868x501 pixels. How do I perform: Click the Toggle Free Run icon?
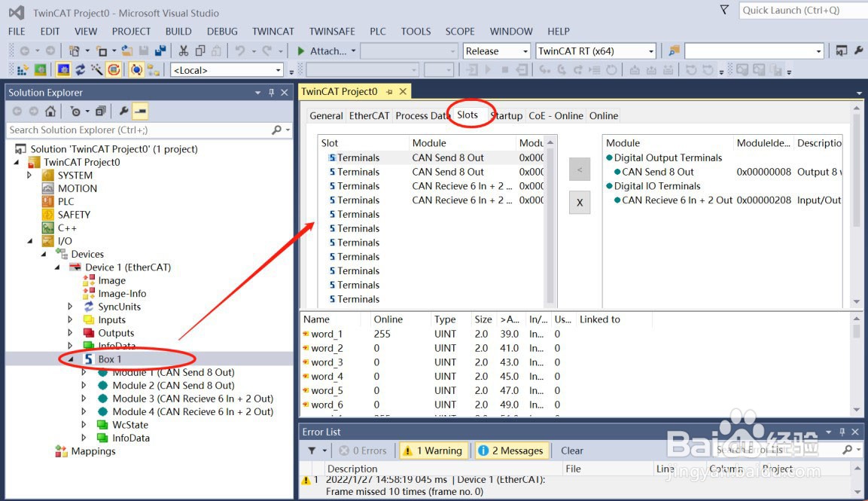(114, 70)
